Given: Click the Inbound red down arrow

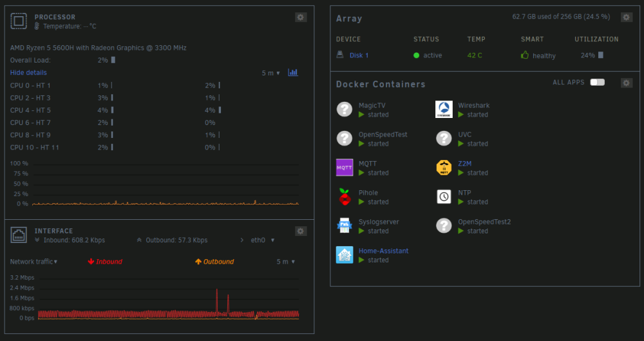Looking at the screenshot, I should [91, 262].
